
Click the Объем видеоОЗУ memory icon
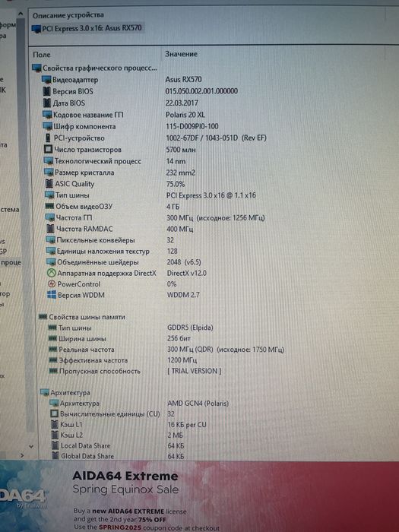point(50,206)
